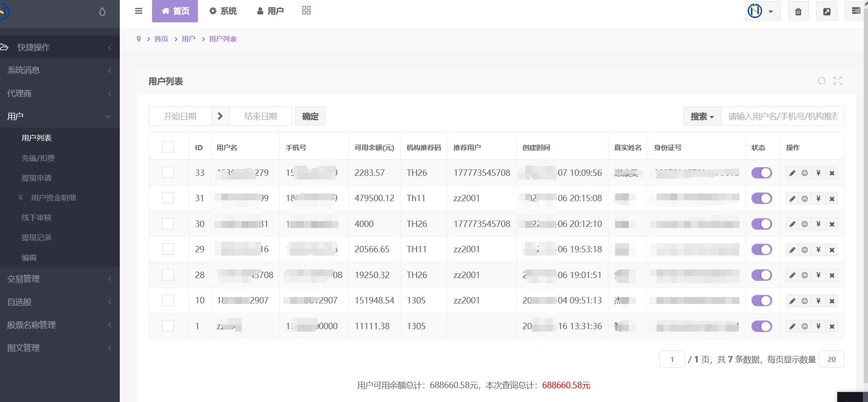
Task: Click smiley icon for user ID 10
Action: tap(805, 301)
